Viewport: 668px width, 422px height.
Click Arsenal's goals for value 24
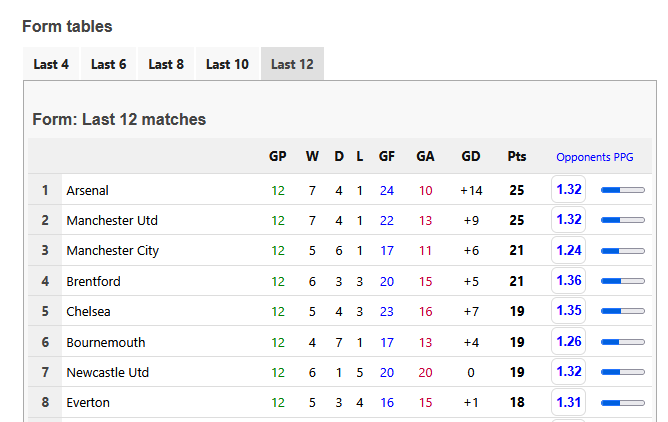click(x=387, y=190)
